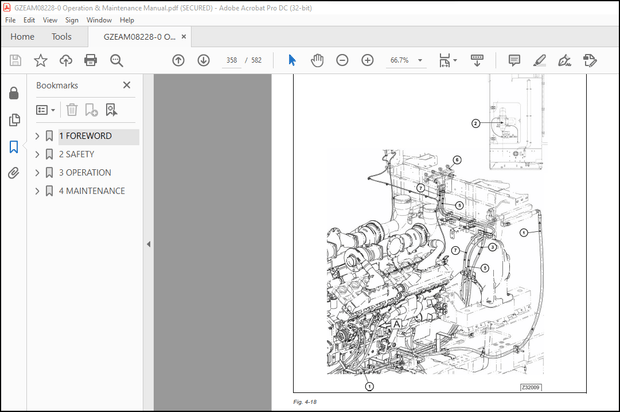Expand the 3 OPERATION bookmark
Screen dimensions: 620x412
[x=37, y=173]
